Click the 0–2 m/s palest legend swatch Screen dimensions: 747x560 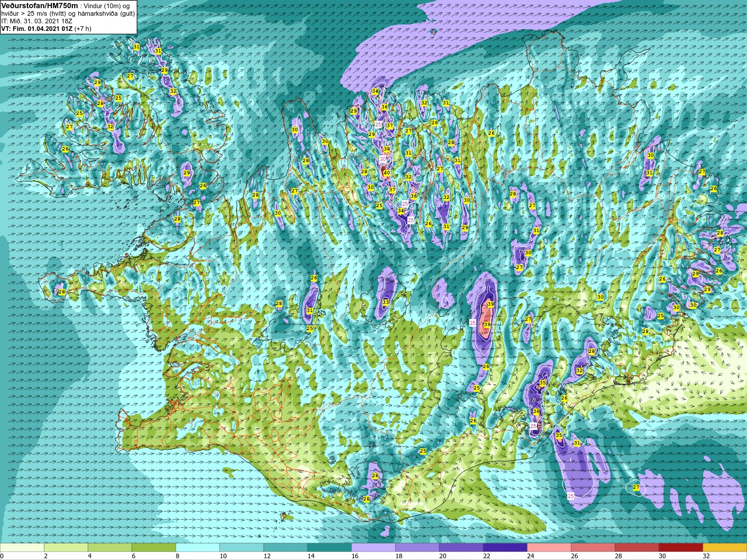(22, 548)
